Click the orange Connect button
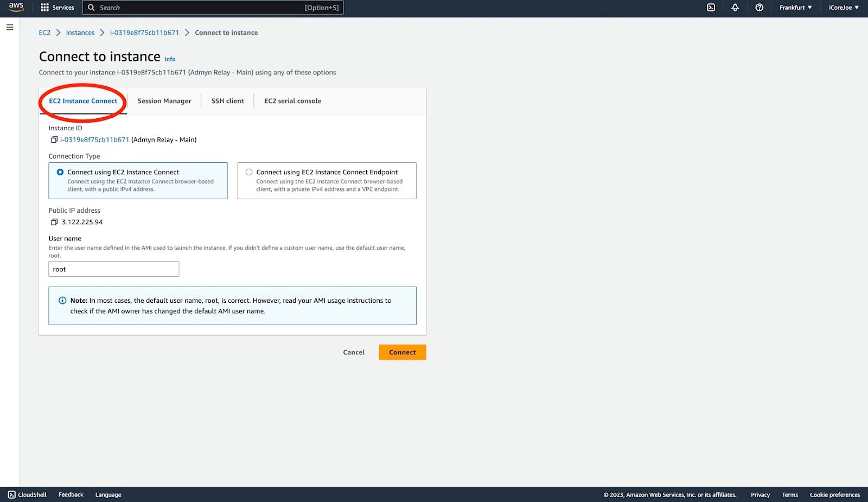Viewport: 868px width, 502px height. click(403, 352)
